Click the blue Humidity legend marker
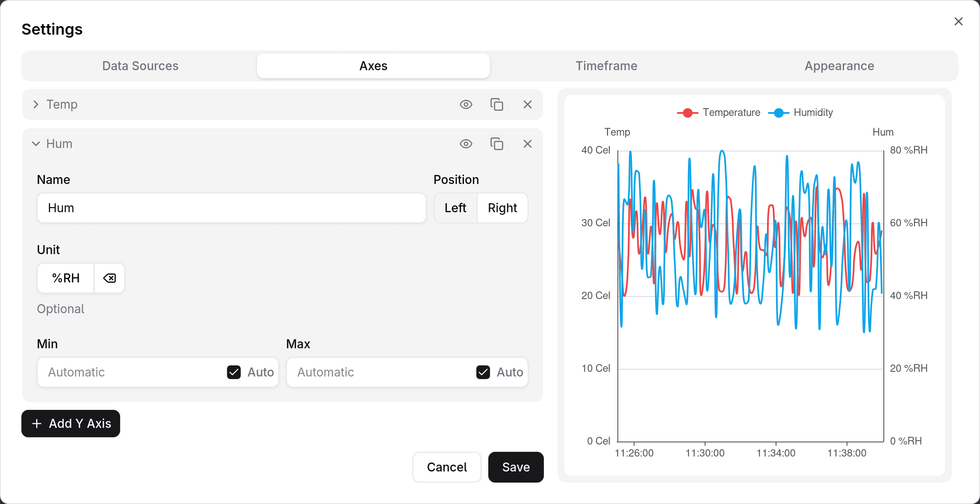The image size is (980, 504). (779, 113)
